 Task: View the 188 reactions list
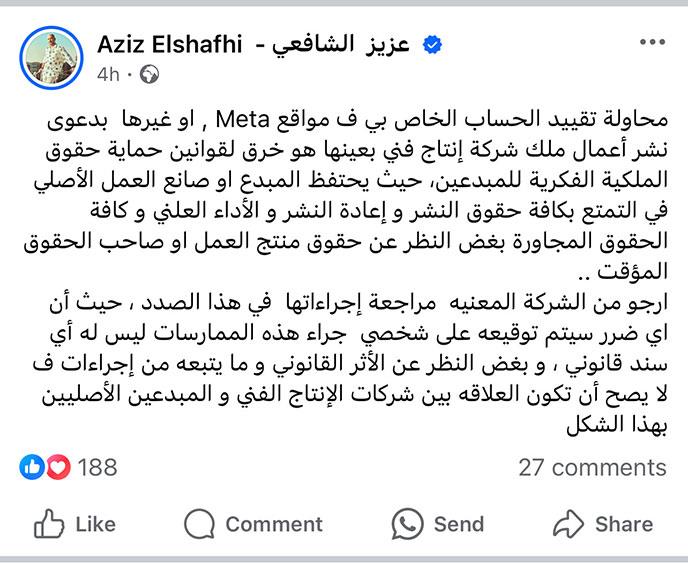[x=97, y=466]
